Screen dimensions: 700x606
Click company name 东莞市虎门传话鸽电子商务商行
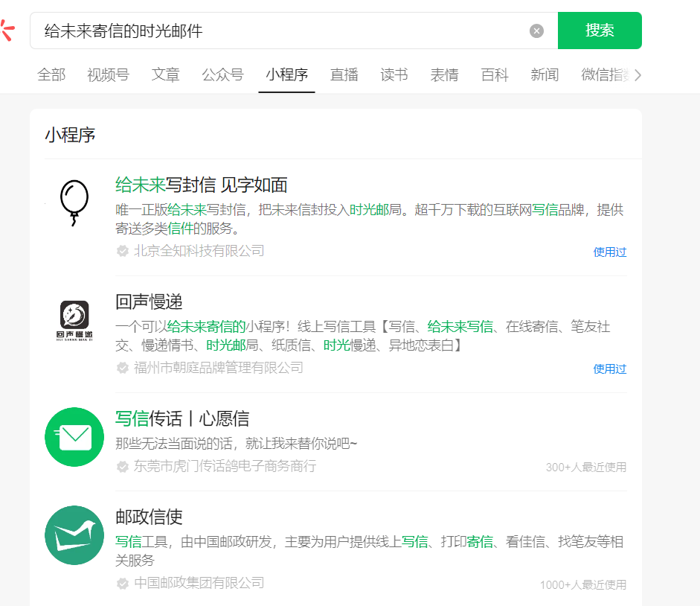(x=225, y=467)
